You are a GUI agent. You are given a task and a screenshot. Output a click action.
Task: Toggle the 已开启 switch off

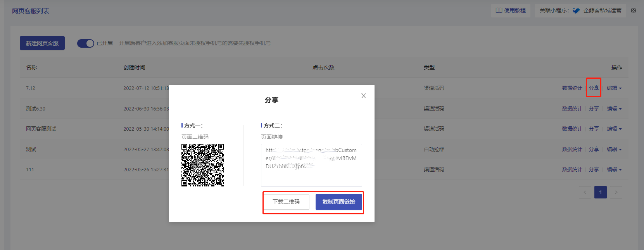tap(86, 43)
